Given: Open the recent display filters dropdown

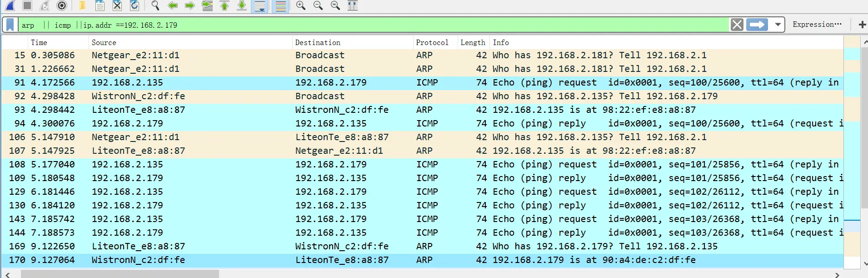Looking at the screenshot, I should pos(778,25).
